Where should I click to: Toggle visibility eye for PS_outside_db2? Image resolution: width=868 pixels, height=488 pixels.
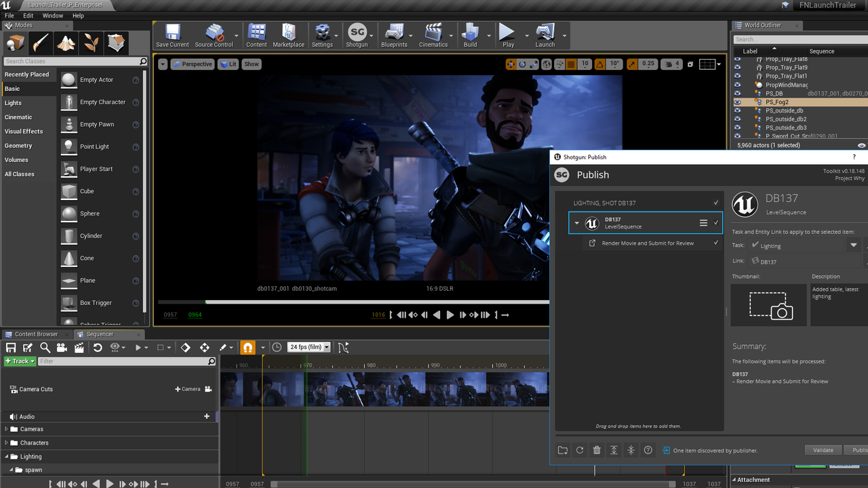coord(737,119)
